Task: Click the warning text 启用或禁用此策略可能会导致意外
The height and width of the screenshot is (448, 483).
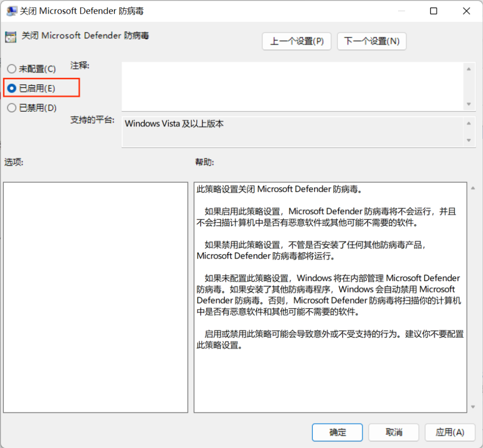Action: (x=330, y=340)
